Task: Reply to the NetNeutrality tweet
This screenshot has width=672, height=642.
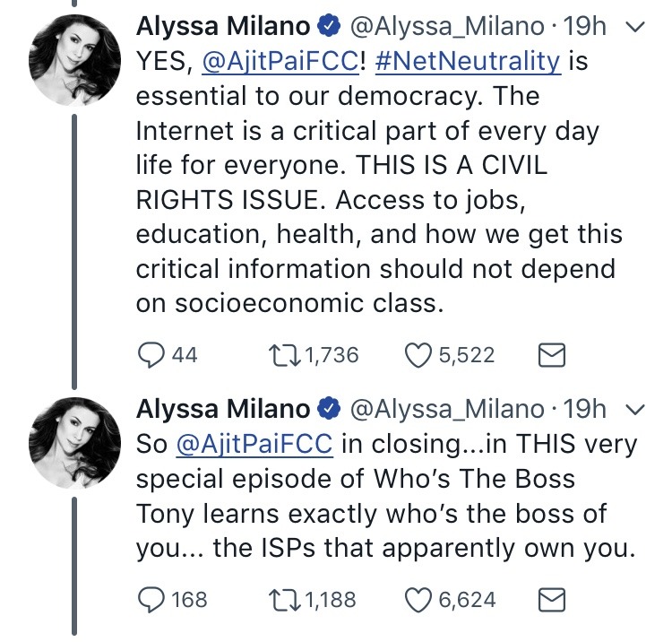Action: tap(152, 356)
